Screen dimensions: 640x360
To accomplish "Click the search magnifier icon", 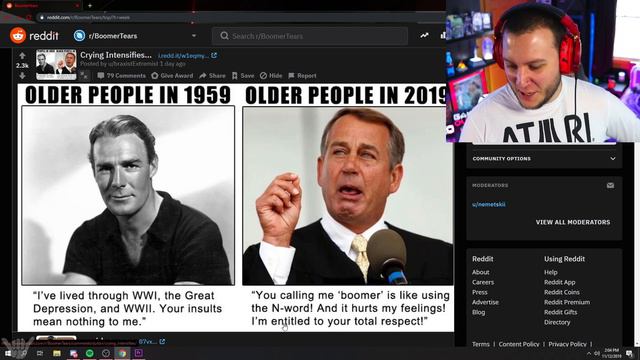I will point(224,36).
